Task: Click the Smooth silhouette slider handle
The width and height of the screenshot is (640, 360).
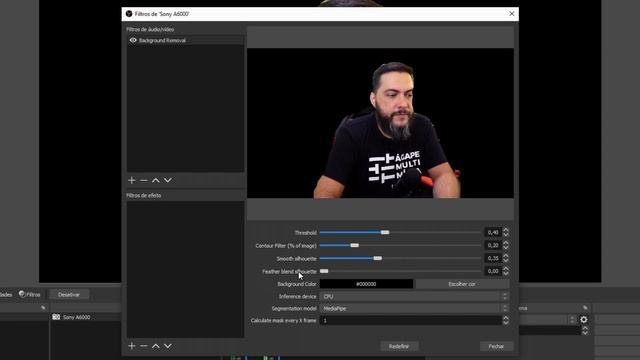Action: [x=378, y=258]
